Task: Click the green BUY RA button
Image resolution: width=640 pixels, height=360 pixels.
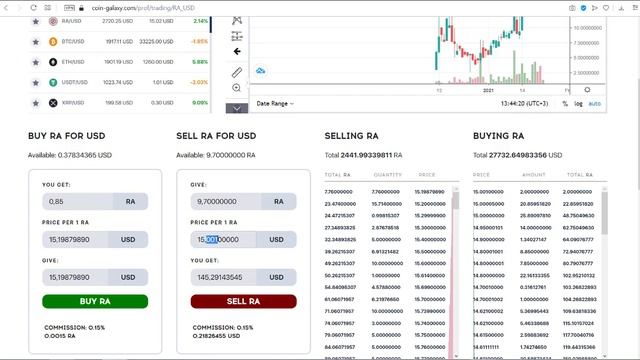Action: click(x=95, y=301)
